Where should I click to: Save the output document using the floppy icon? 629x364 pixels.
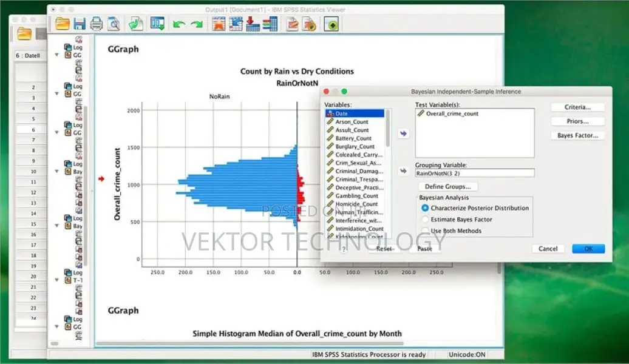[80, 24]
